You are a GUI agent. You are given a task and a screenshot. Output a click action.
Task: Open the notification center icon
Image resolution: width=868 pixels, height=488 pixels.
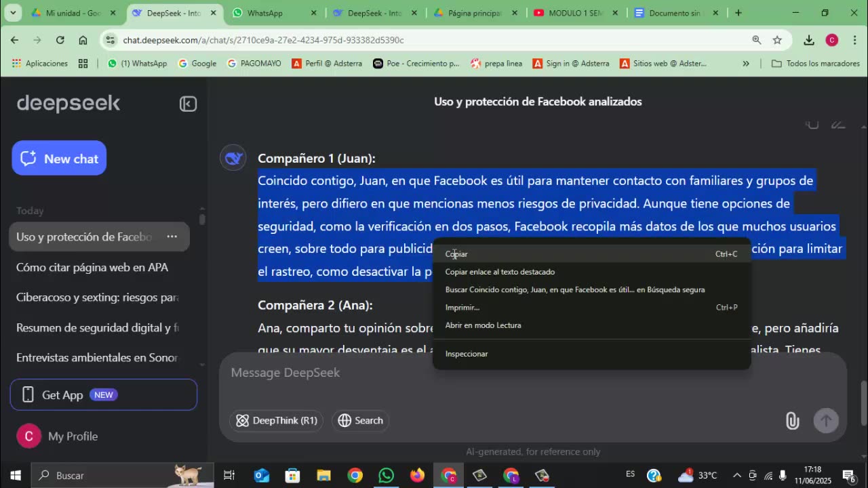(x=848, y=475)
